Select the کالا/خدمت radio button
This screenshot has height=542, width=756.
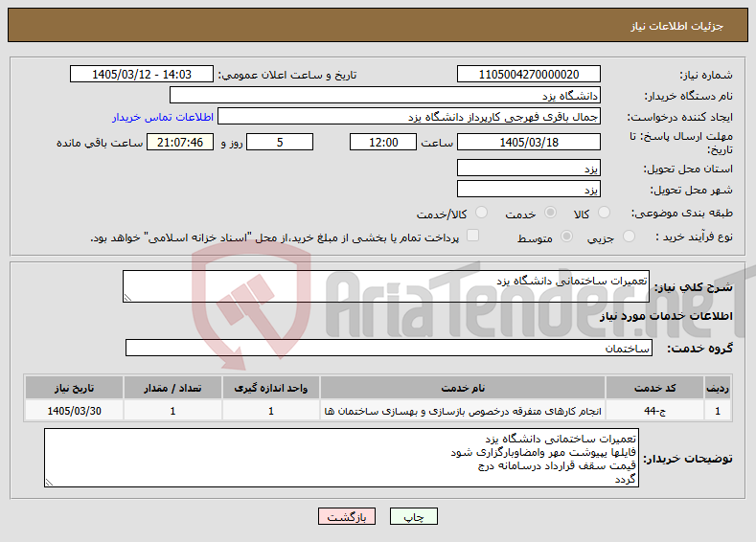(x=481, y=213)
